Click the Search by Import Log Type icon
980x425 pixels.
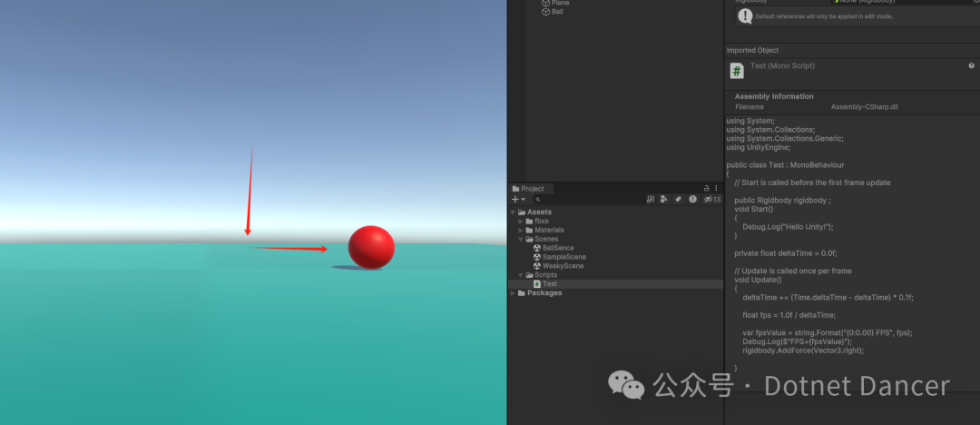692,200
